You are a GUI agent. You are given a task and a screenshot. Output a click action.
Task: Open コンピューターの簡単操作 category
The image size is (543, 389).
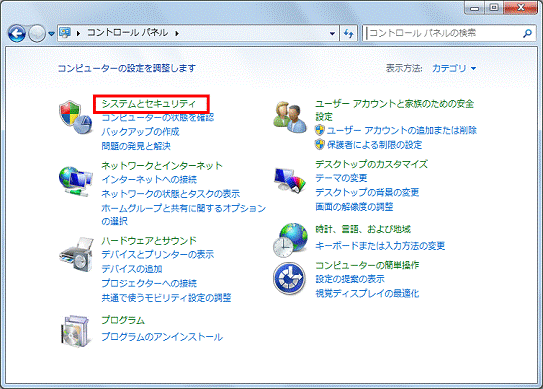(367, 265)
